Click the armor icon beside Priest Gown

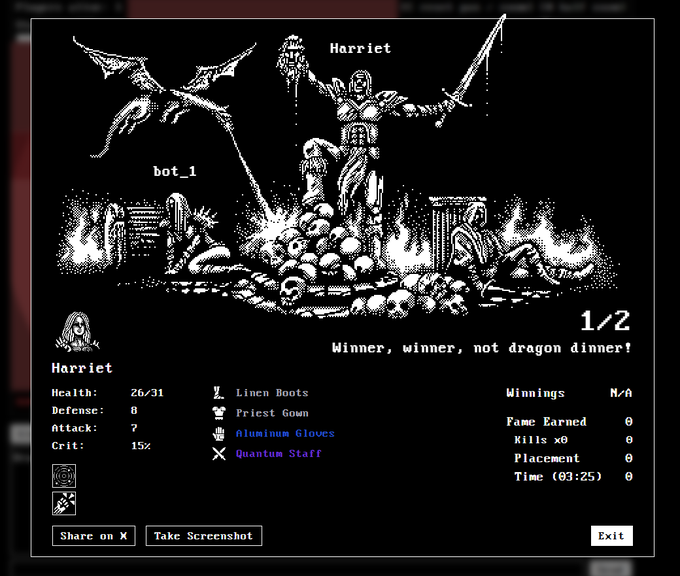click(x=219, y=413)
